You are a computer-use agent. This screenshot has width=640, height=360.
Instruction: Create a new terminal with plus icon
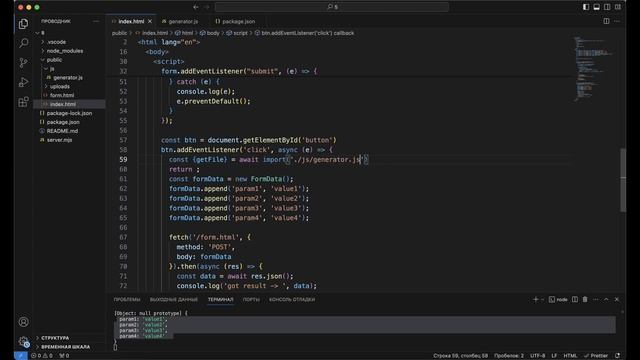click(x=536, y=300)
